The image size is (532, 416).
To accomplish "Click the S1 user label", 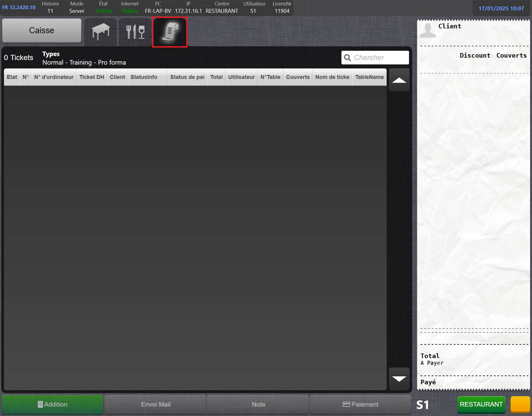I will click(x=423, y=405).
